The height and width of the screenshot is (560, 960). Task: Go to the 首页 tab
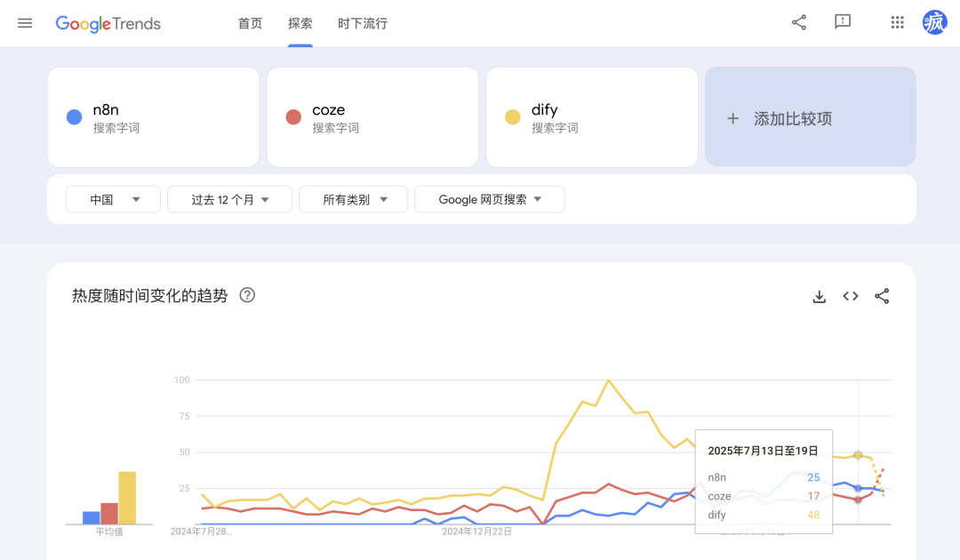click(251, 23)
